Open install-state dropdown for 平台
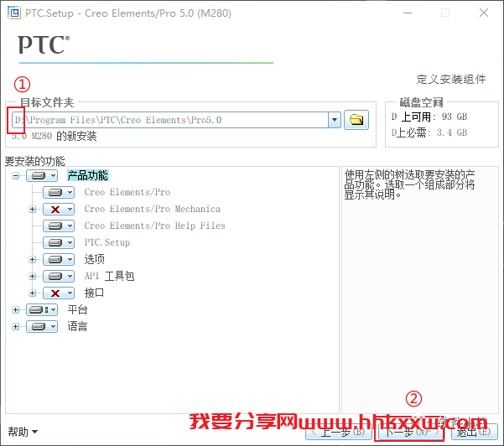 42,309
